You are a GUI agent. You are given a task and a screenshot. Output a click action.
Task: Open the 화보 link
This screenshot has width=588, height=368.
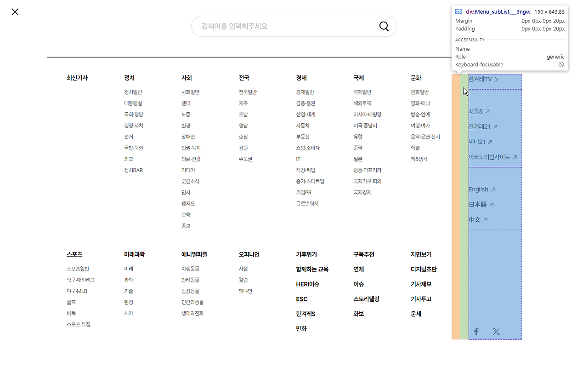359,314
